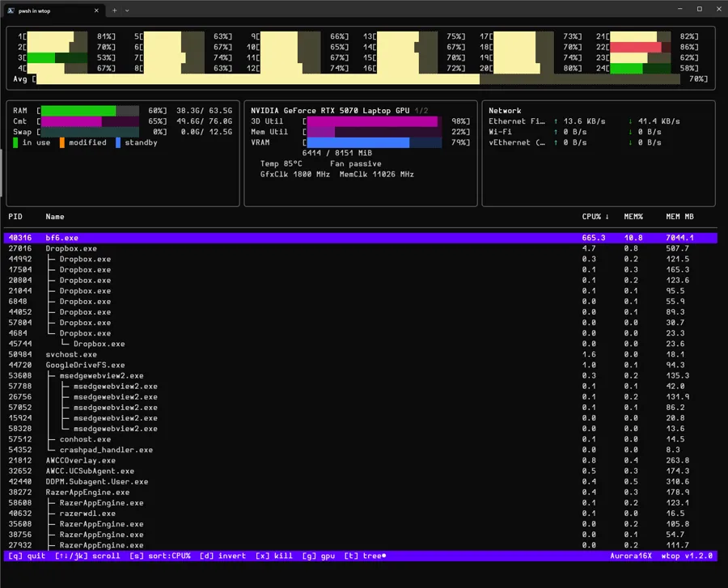The image size is (728, 588).
Task: Minimize the terminal window
Action: pos(679,9)
